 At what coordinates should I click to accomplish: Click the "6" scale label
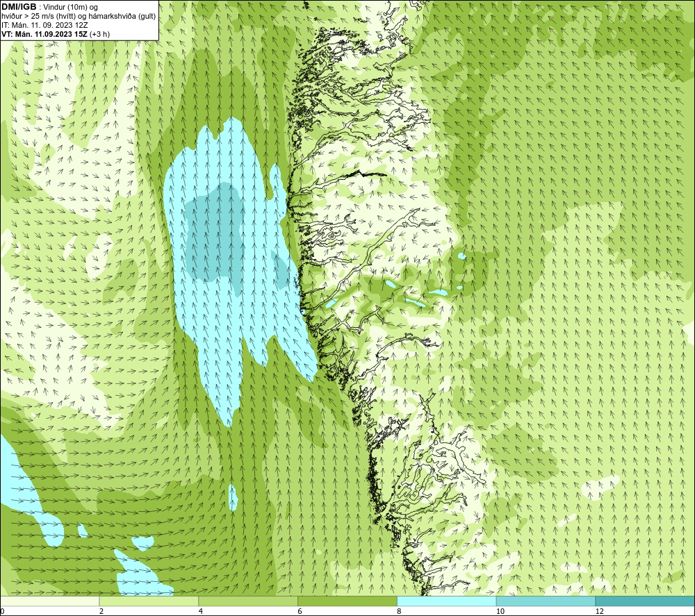pyautogui.click(x=300, y=611)
